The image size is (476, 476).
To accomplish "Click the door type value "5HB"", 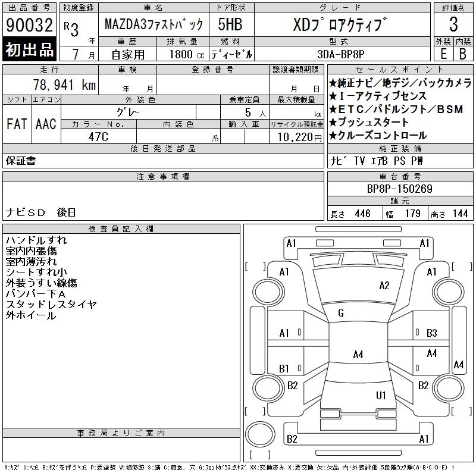I will [230, 24].
